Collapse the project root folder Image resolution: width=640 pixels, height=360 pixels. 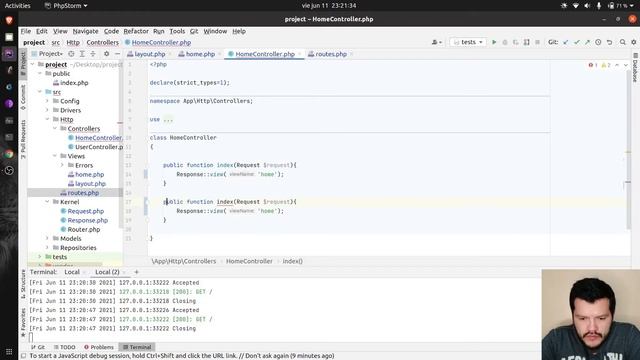(33, 64)
